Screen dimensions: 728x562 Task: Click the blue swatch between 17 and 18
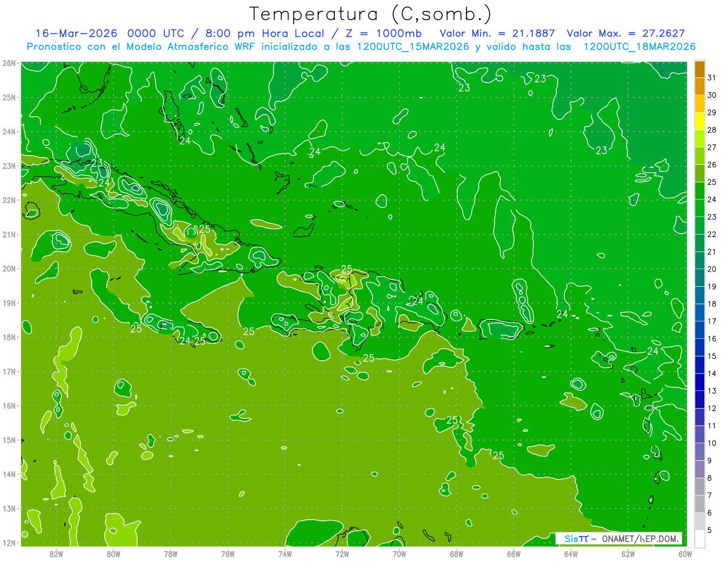coord(699,312)
